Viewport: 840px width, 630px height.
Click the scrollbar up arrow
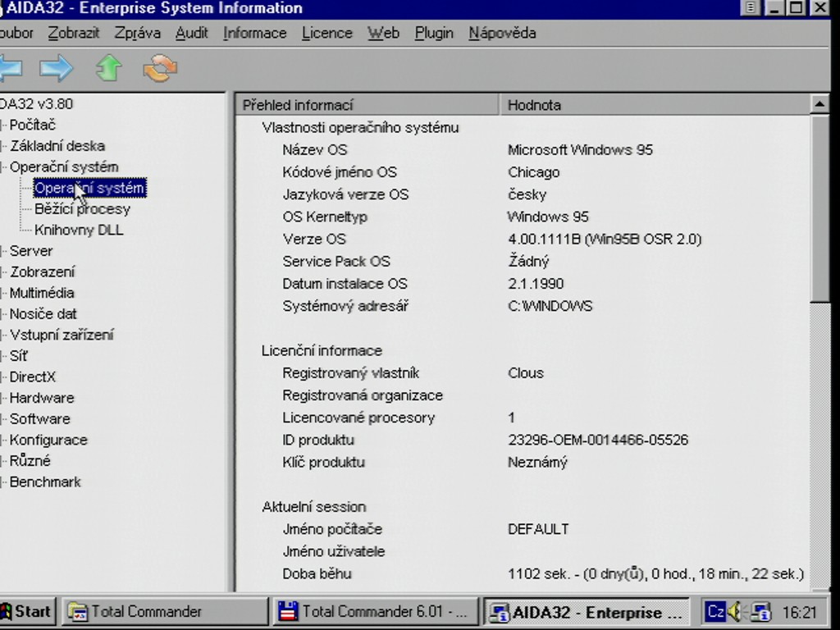819,104
